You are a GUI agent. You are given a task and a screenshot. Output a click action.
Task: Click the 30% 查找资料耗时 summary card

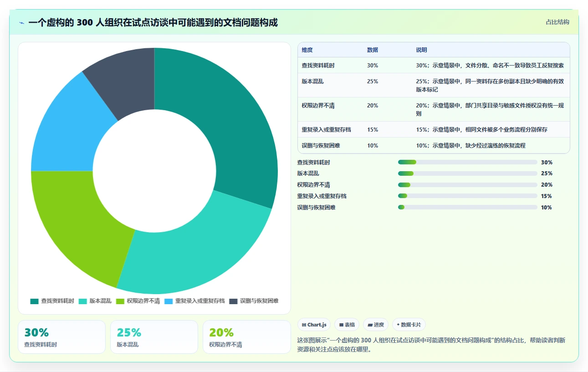point(61,337)
